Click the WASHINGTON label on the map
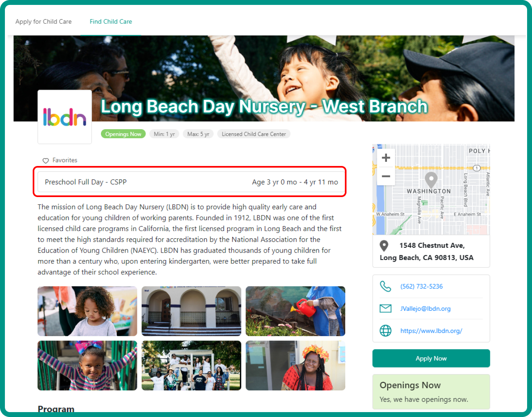532x417 pixels. click(x=429, y=191)
